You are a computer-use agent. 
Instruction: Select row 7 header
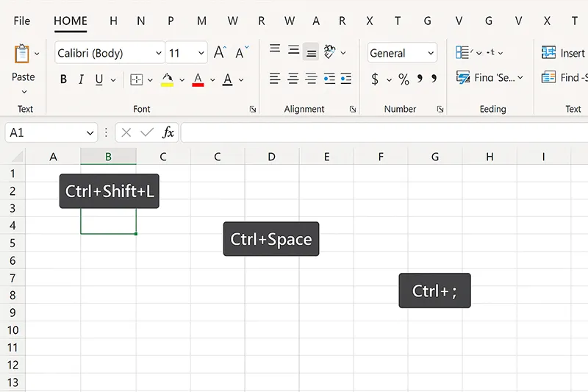[12, 278]
